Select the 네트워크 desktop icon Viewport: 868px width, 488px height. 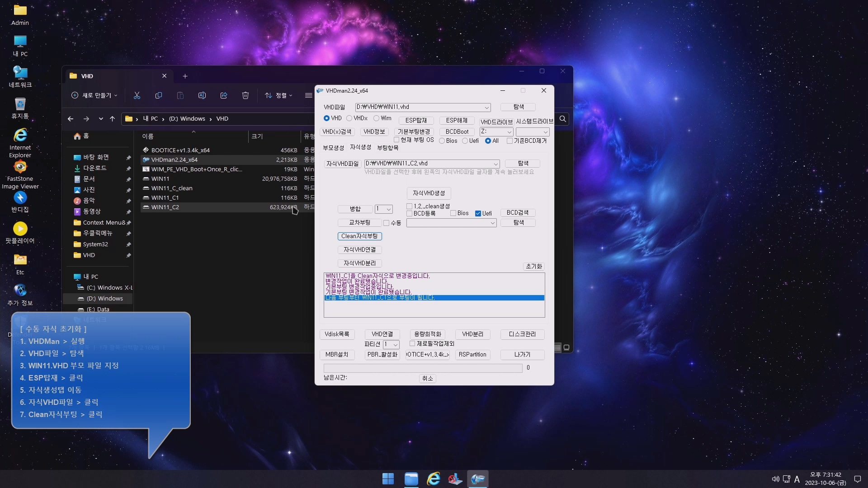pos(20,77)
